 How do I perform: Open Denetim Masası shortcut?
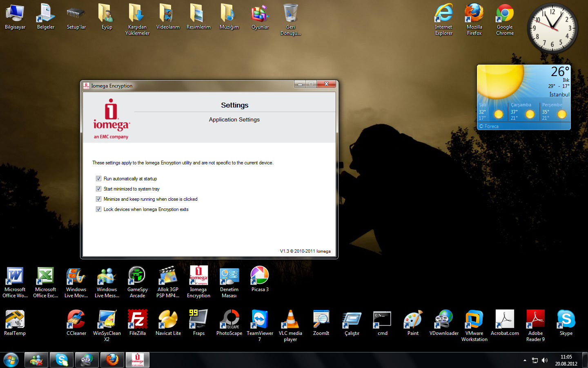[x=229, y=282]
